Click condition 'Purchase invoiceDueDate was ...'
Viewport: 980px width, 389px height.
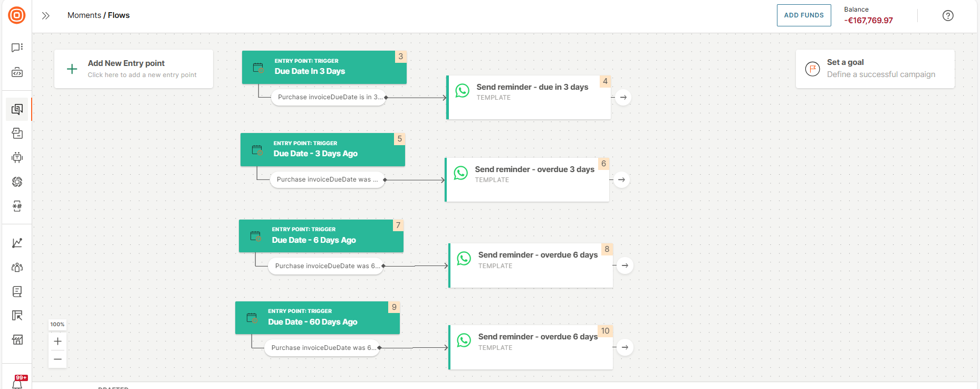[x=327, y=179]
